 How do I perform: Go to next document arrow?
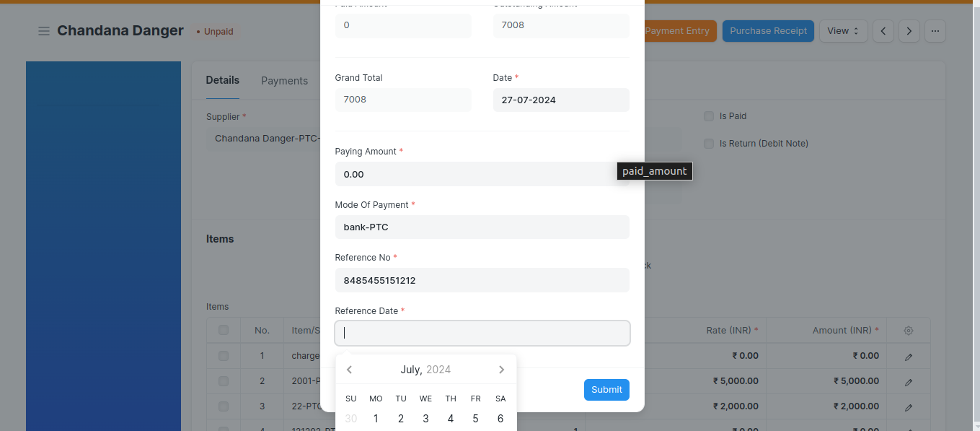(x=909, y=31)
